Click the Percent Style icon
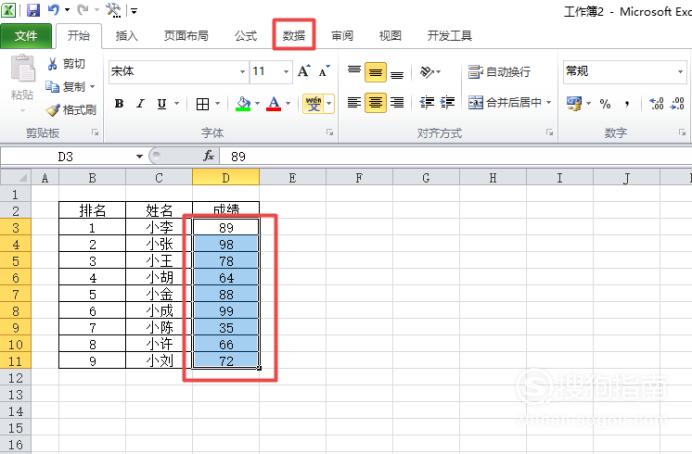Screen dimensions: 692x454 [x=605, y=104]
